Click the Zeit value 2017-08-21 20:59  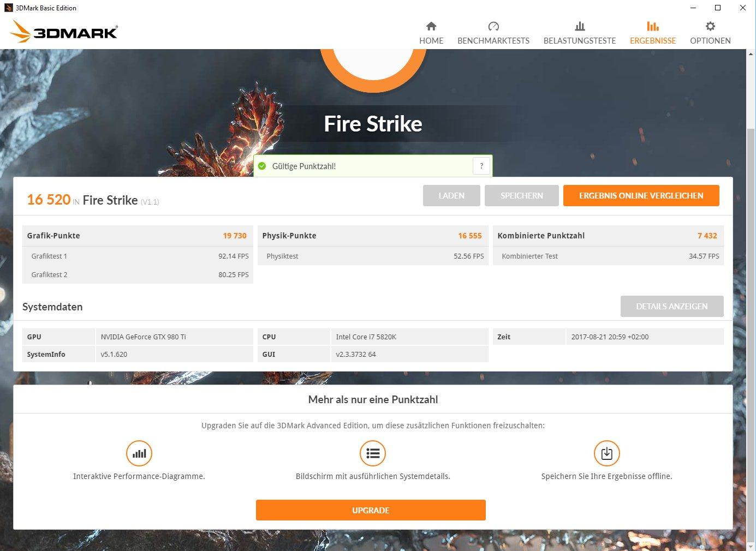pos(610,337)
